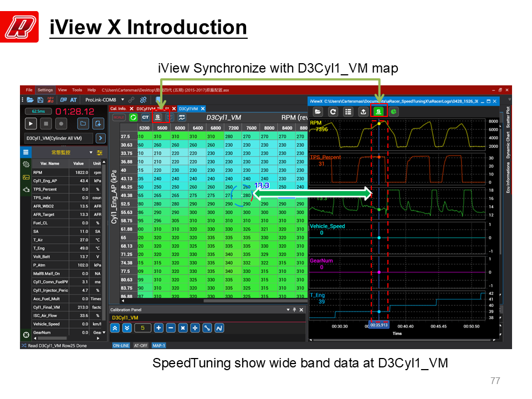This screenshot has height=399, width=532.
Task: Click the green refresh icon in map toolbar
Action: click(134, 117)
